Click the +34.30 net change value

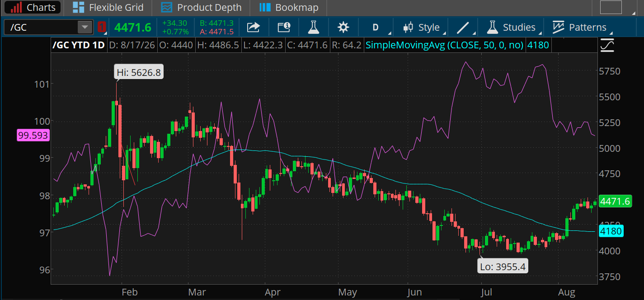click(175, 23)
